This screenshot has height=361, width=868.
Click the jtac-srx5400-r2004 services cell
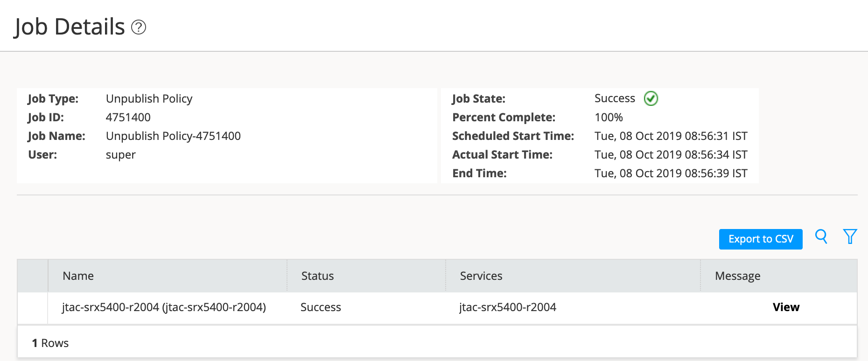coord(508,307)
